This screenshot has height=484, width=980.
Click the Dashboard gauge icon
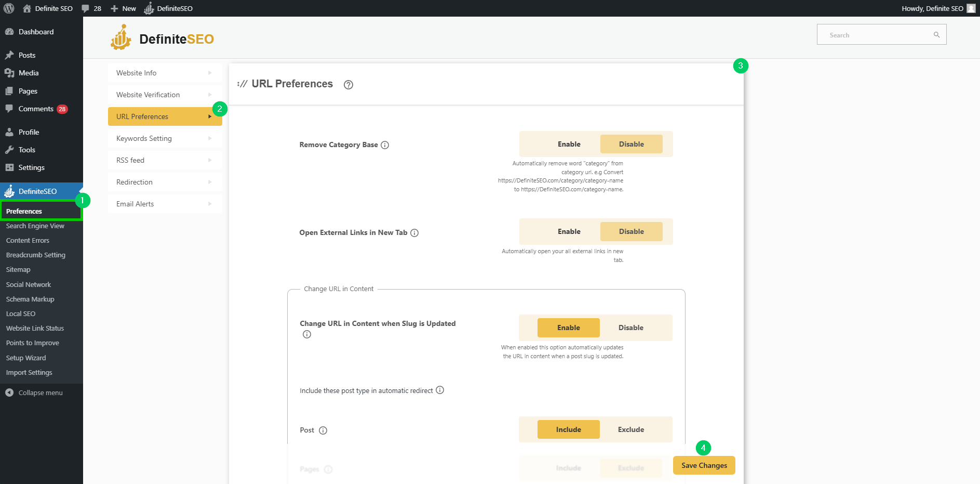click(9, 32)
